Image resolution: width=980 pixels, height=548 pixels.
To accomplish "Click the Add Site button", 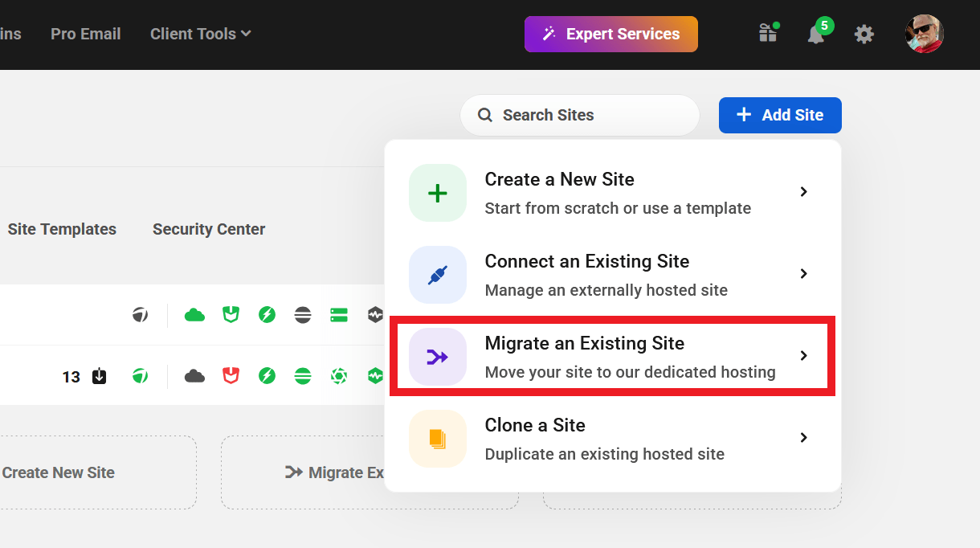I will click(779, 115).
